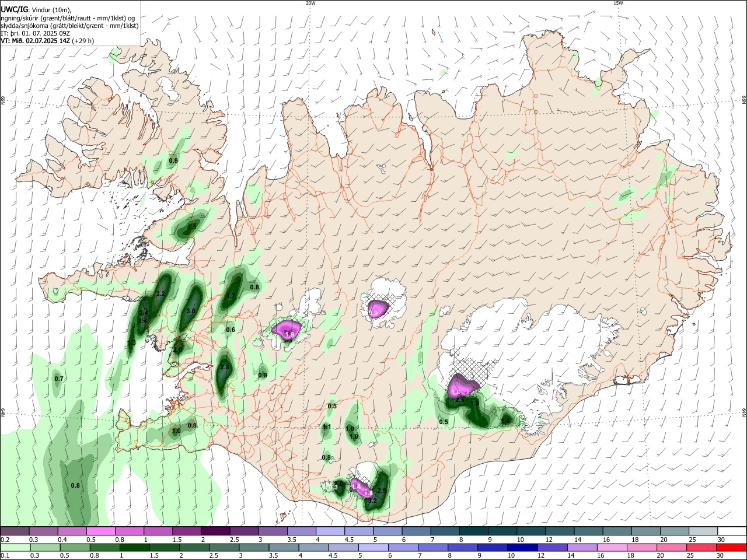
Task: Click the pale lavender 4–4.5 swatch in the upper legend
Action: (330, 531)
